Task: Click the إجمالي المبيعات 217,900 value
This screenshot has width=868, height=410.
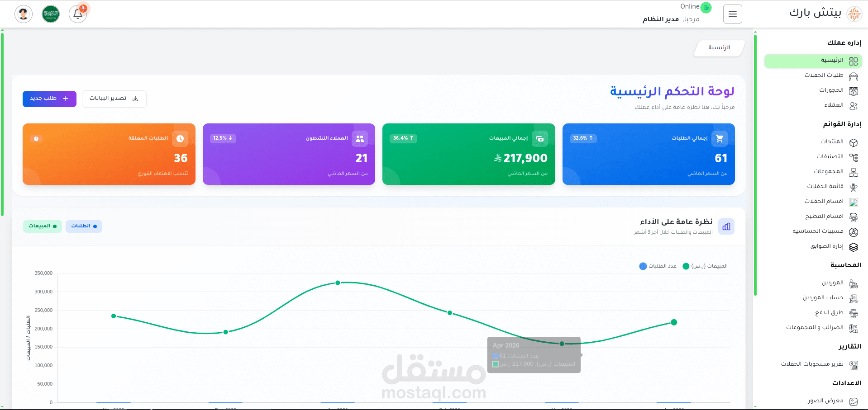Action: pos(521,158)
